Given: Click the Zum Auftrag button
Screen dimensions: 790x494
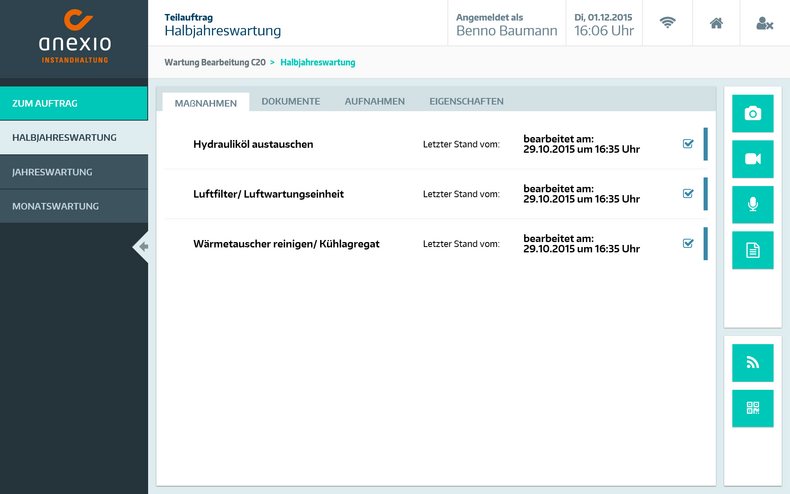Looking at the screenshot, I should click(74, 103).
